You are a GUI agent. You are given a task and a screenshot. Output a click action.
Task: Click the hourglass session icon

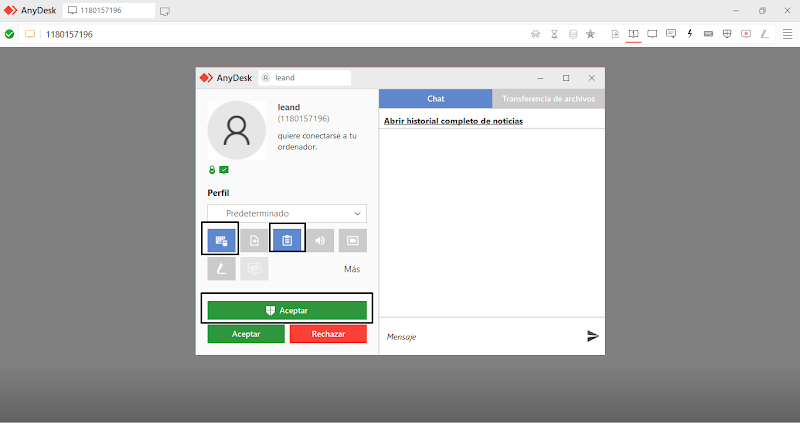tap(554, 34)
